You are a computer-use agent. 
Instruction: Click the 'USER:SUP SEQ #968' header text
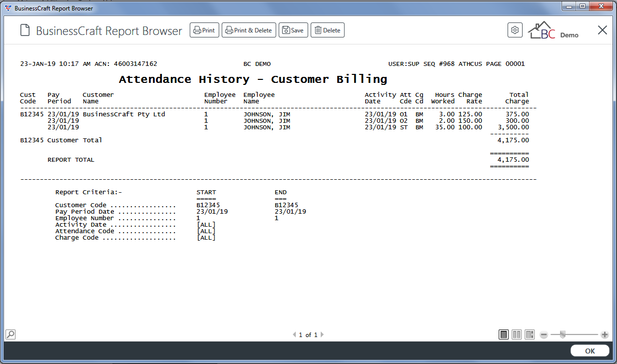[422, 64]
